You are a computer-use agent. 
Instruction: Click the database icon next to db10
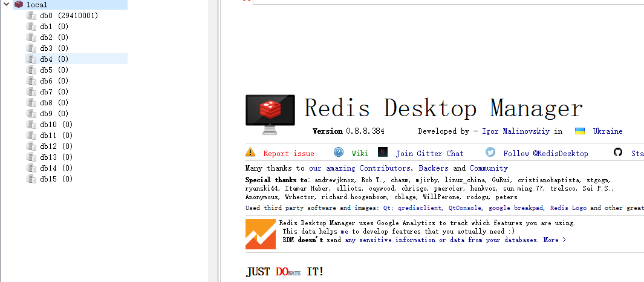31,125
